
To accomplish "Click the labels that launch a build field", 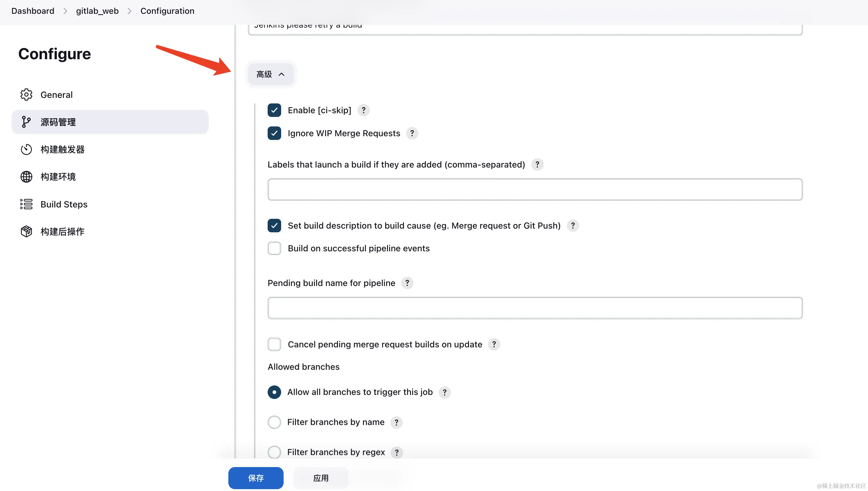I will (535, 190).
